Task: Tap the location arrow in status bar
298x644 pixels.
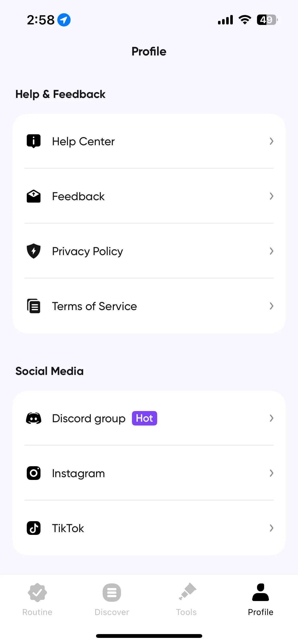Action: click(64, 20)
